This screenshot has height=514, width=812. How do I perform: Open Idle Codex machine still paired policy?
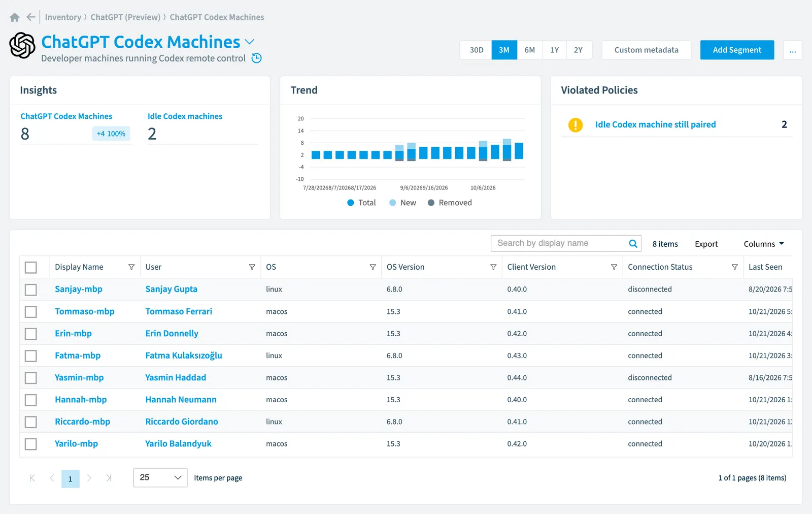[655, 124]
